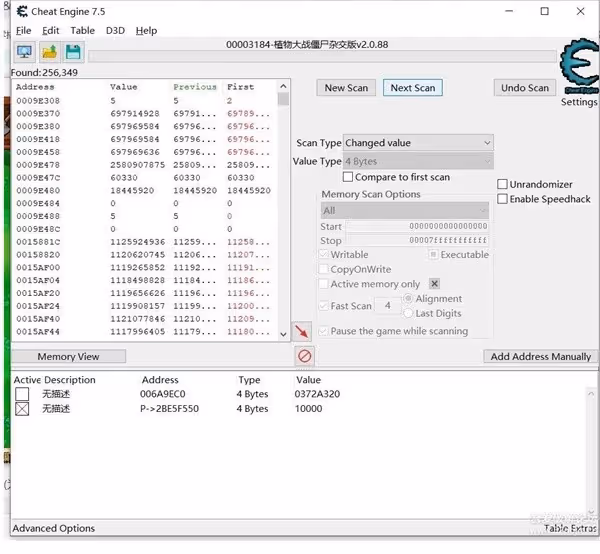Activate checkbox for address 006A9EC0 entry
Screen dimensions: 600x554
pyautogui.click(x=22, y=394)
